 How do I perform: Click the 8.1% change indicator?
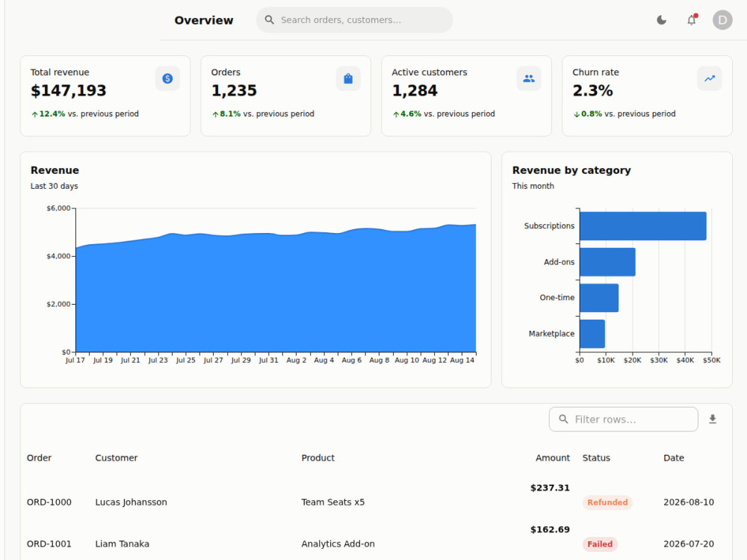(226, 113)
